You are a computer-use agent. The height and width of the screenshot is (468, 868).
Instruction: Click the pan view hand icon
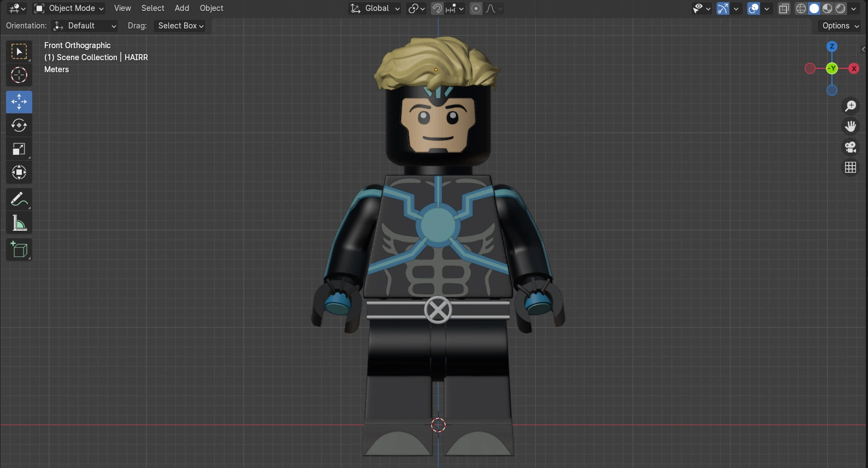click(x=851, y=126)
